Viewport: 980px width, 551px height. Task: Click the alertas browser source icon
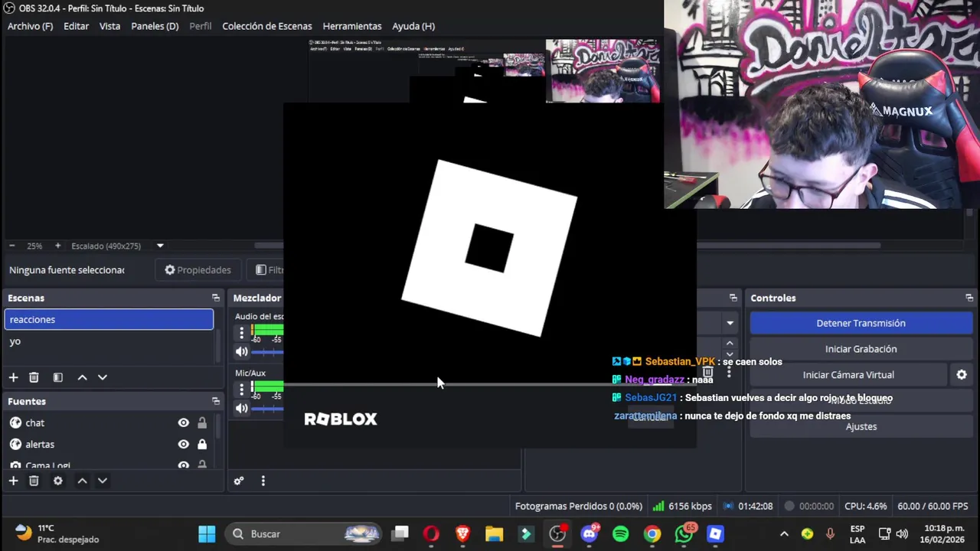coord(15,444)
